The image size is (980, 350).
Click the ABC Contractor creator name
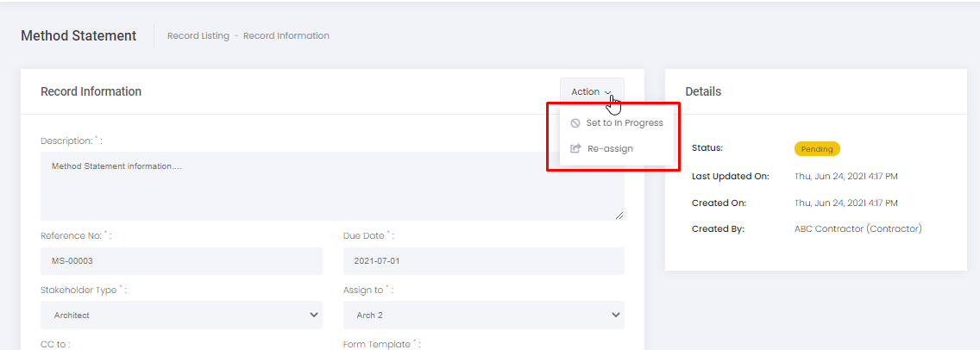tap(857, 229)
